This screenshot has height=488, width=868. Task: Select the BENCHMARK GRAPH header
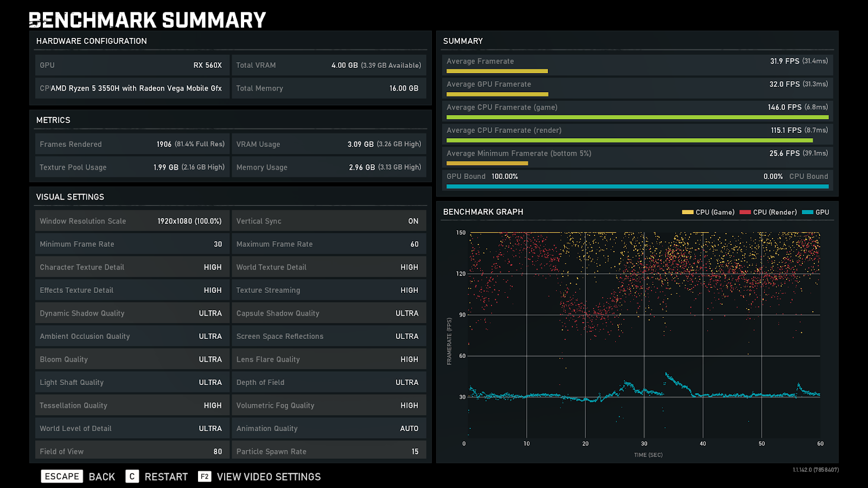coord(483,212)
